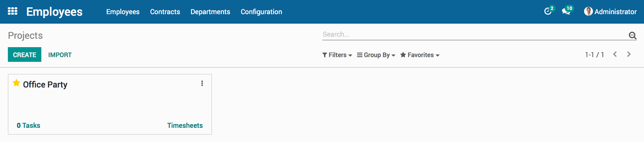The width and height of the screenshot is (644, 142).
Task: Focus the Search input field
Action: (475, 34)
